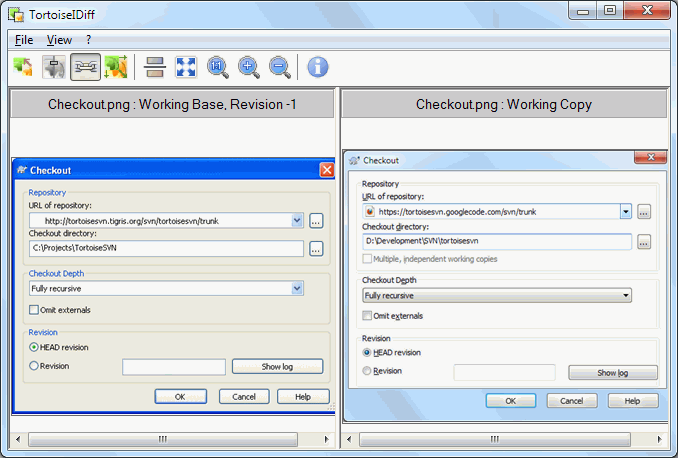
Task: Zoom in with the plus magnifier icon
Action: pyautogui.click(x=249, y=67)
